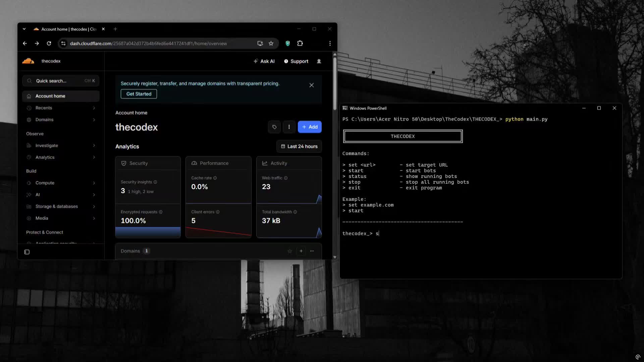Expand the AI sidebar chevron
Viewport: 644px width, 362px height.
pyautogui.click(x=94, y=195)
